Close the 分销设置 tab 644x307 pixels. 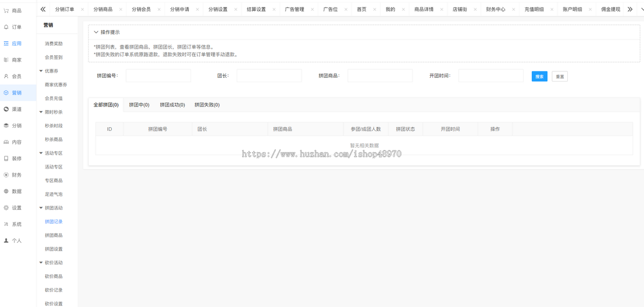point(235,10)
